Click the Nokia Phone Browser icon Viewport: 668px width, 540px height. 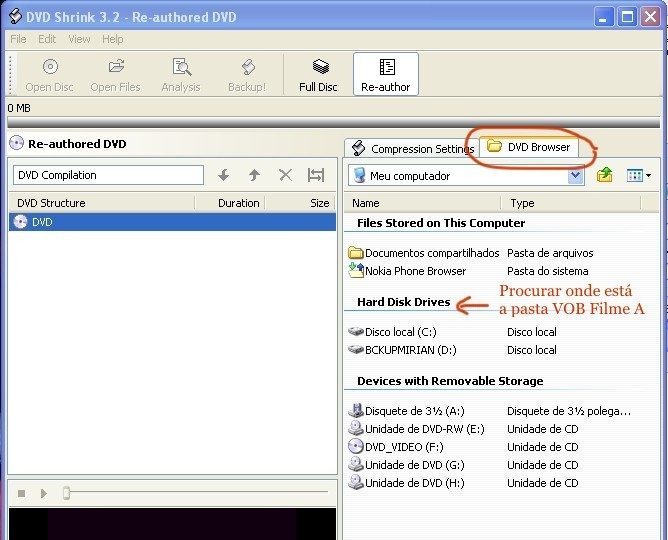pos(356,270)
